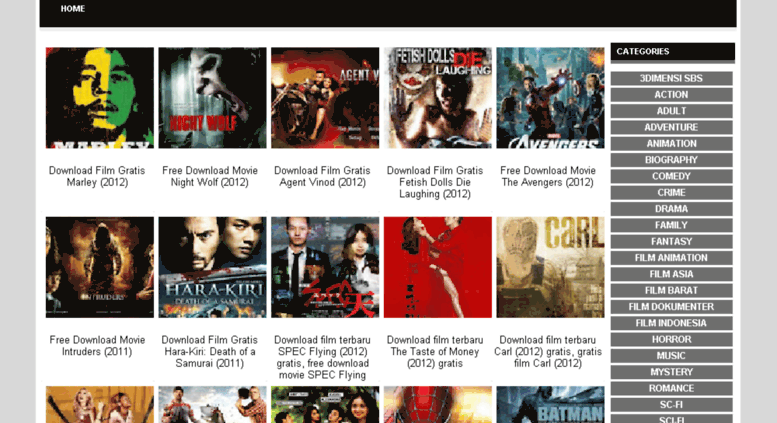Select the FILM BARAT category
Screen dimensions: 777x423
click(671, 291)
